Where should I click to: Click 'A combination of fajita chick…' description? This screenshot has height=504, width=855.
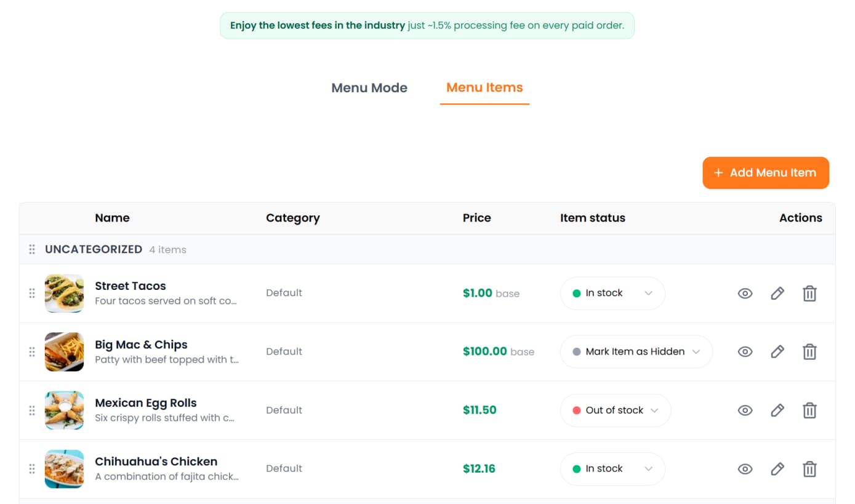pos(167,476)
